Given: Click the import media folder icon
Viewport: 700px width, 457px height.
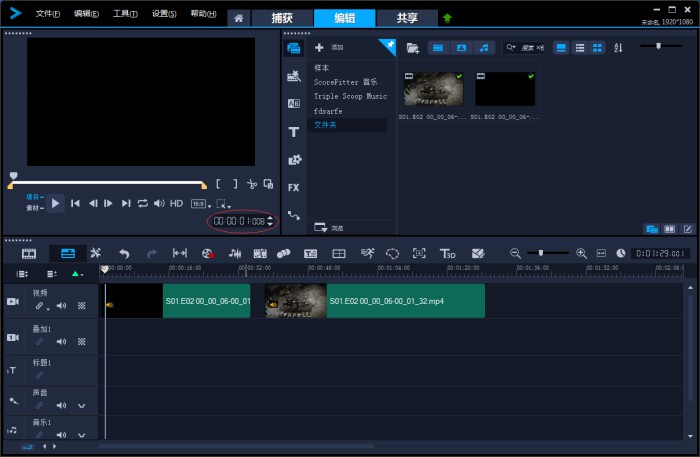Looking at the screenshot, I should click(x=413, y=48).
